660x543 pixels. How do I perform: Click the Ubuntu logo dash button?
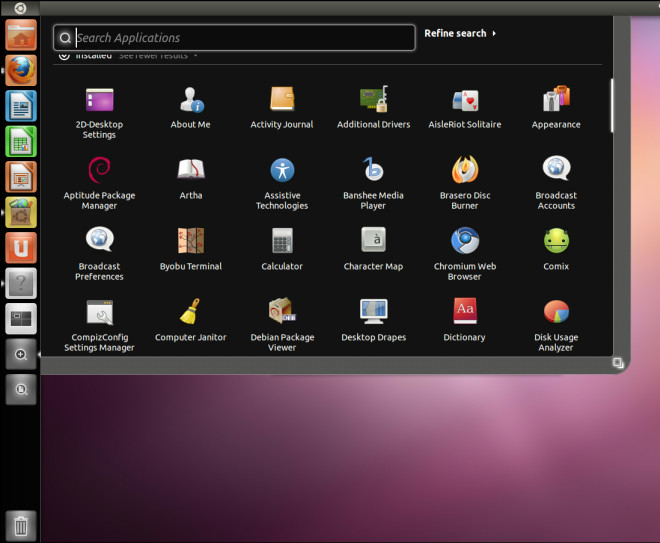click(20, 8)
